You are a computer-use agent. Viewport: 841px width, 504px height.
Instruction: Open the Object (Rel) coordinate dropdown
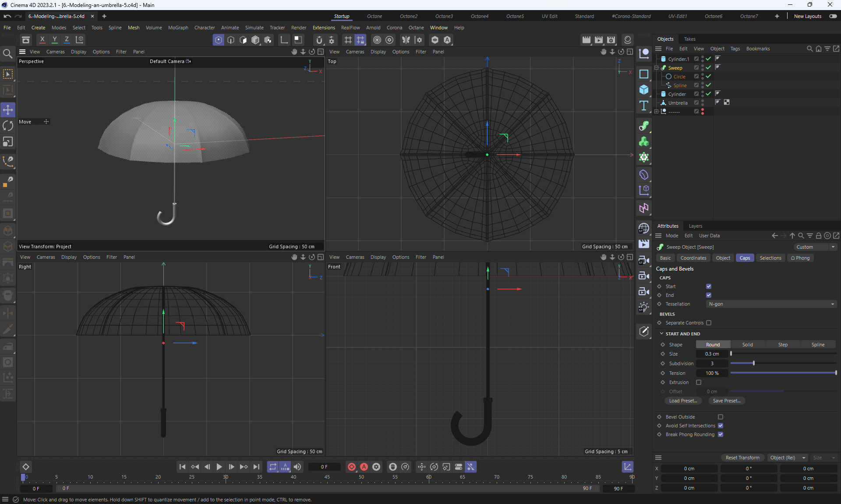(x=788, y=458)
